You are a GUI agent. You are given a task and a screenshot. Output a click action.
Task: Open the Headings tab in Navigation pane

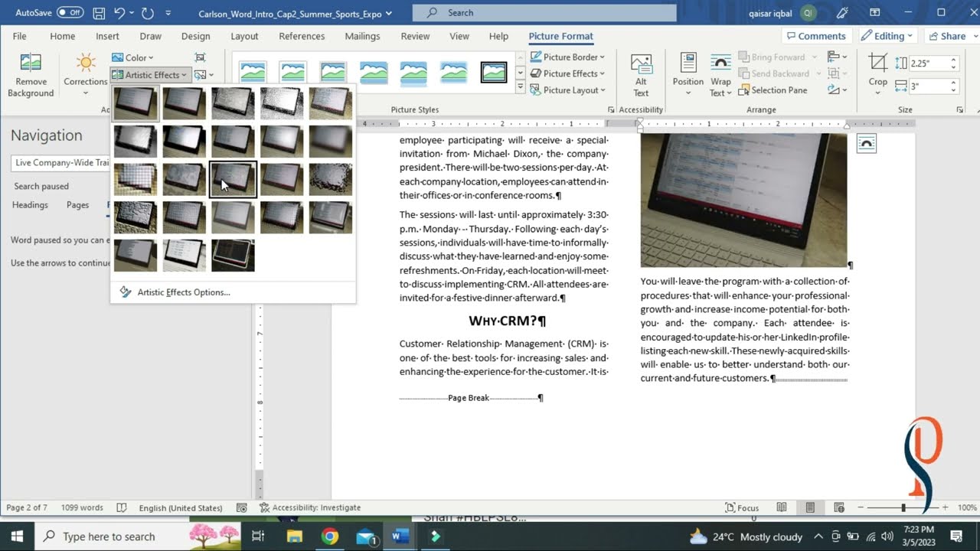tap(30, 205)
